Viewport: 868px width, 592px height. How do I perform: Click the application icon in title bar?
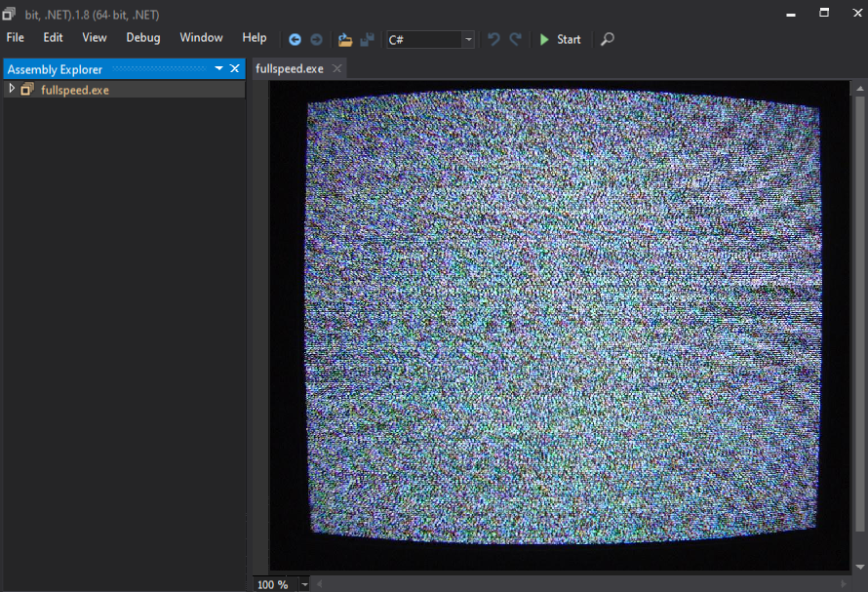click(9, 14)
